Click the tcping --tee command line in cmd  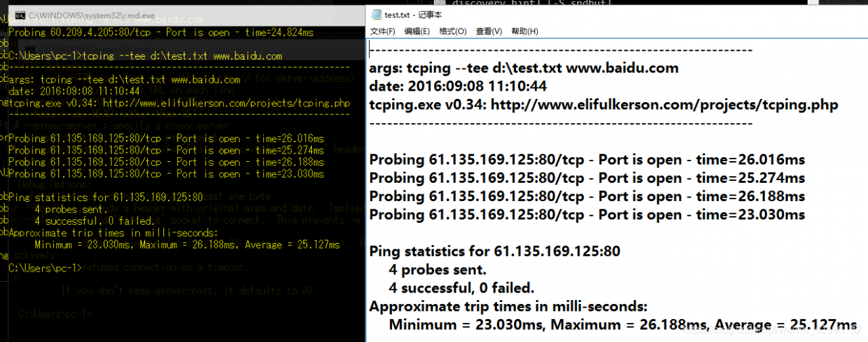point(145,56)
